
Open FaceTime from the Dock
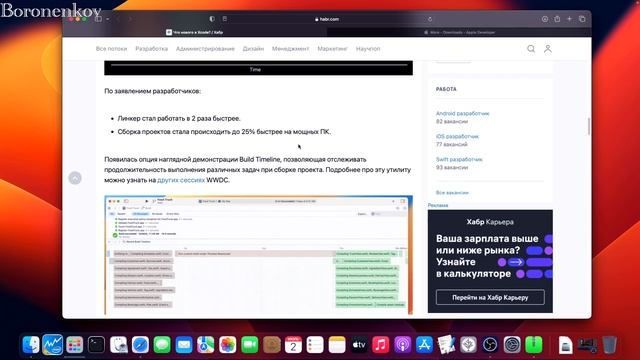coord(249,345)
